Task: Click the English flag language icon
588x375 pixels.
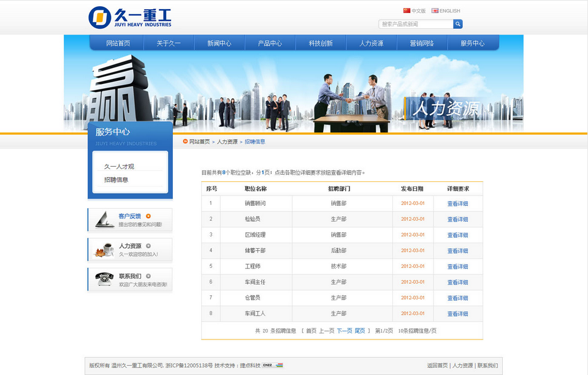Action: [x=435, y=10]
